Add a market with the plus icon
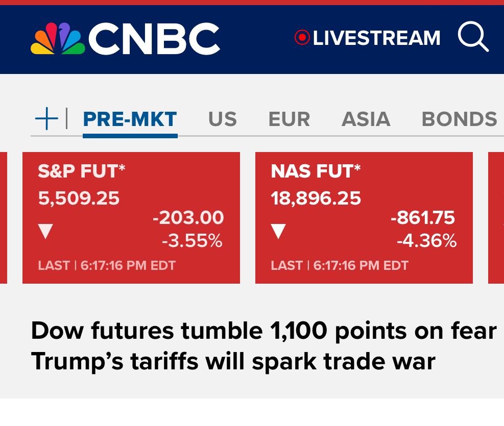The width and height of the screenshot is (504, 426). [46, 118]
